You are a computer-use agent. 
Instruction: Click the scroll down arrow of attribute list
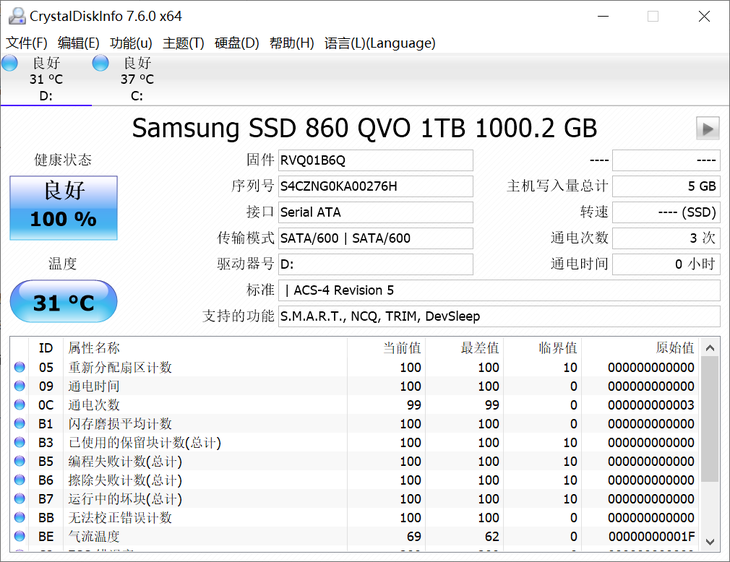pyautogui.click(x=709, y=541)
